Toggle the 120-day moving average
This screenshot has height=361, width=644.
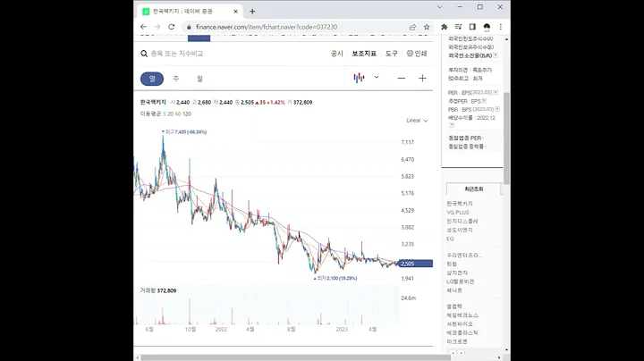coord(186,114)
